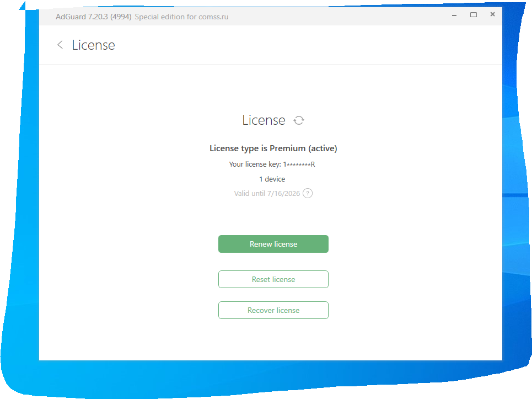Go back using the arrow beside License

(x=60, y=45)
